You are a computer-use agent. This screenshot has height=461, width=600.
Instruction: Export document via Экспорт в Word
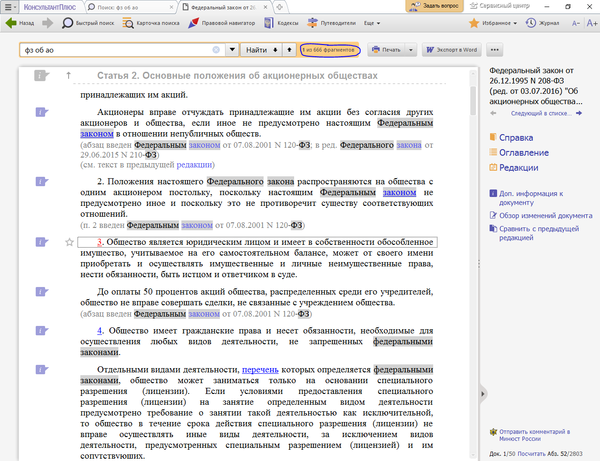click(452, 50)
